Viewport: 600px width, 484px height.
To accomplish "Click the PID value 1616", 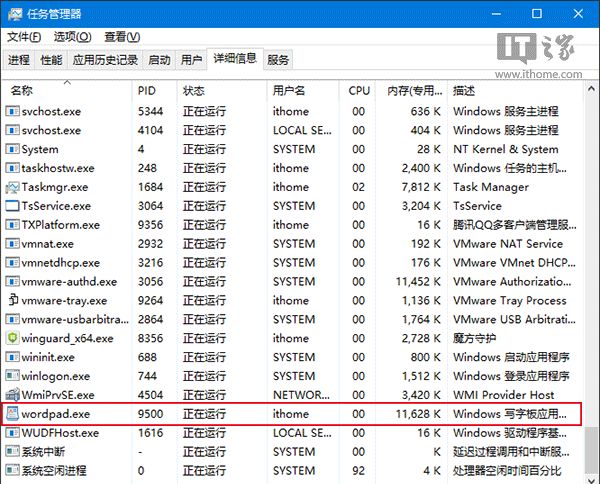I will pos(150,433).
